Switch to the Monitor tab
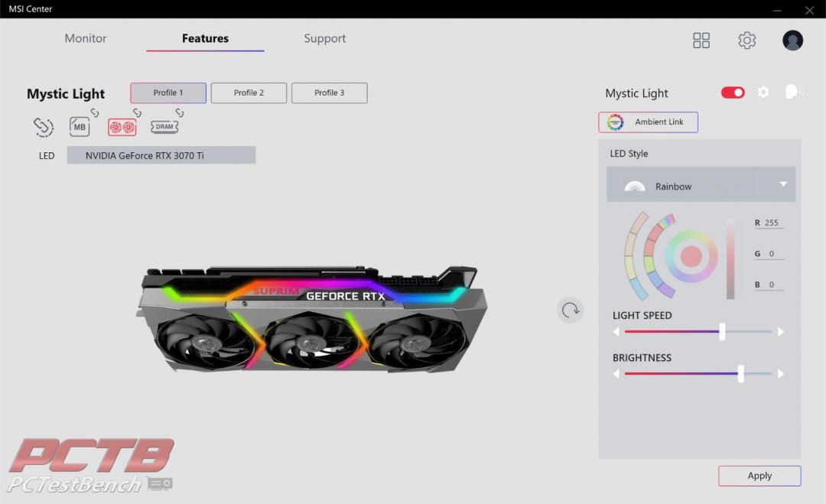 point(86,38)
